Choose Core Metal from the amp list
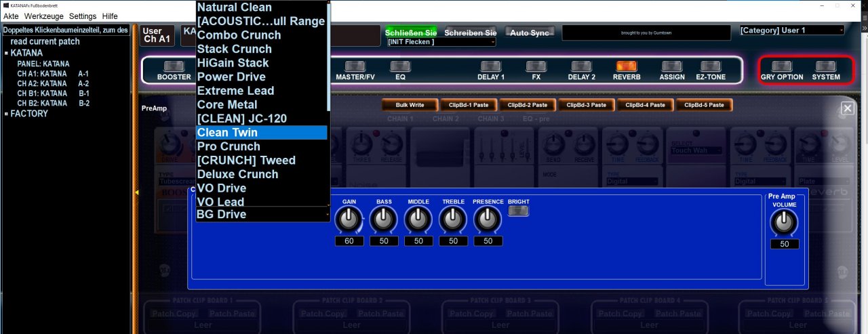Viewport: 868px width, 334px height. pyautogui.click(x=261, y=104)
